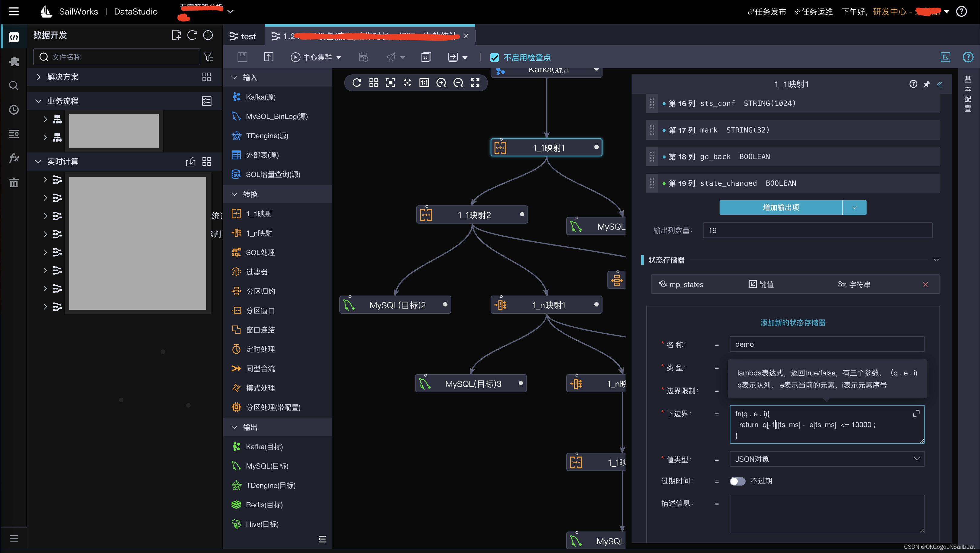Uncheck the 不启用检查点 checkbox

[x=495, y=57]
